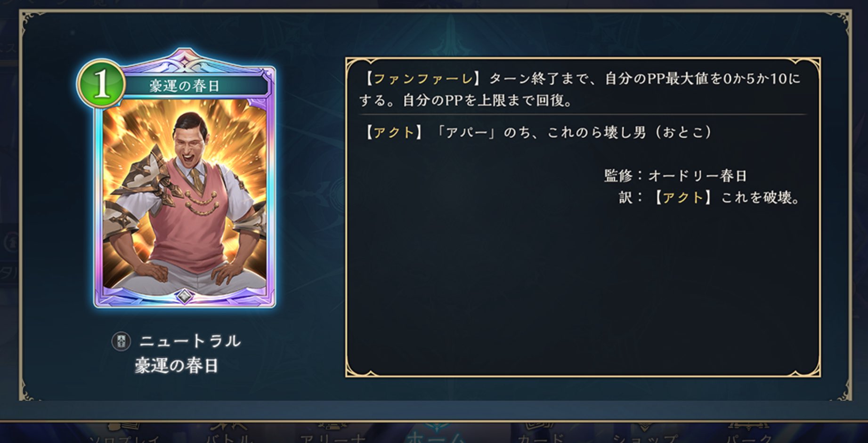Click the パーク tab icon
The width and height of the screenshot is (868, 443).
coord(749,426)
